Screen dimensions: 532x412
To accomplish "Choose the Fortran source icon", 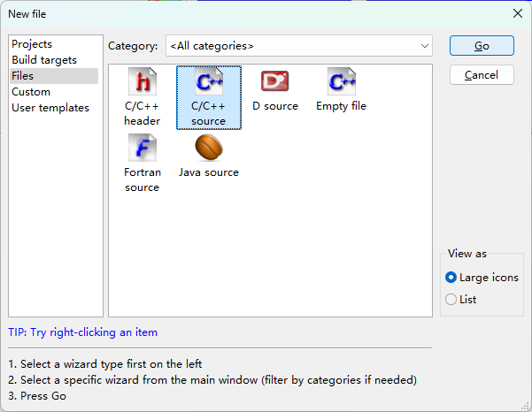I will 142,148.
